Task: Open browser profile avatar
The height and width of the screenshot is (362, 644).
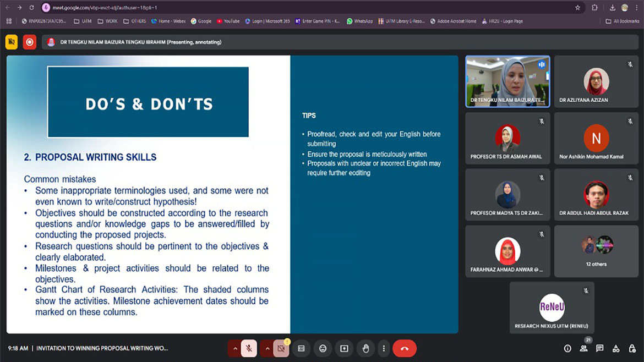Action: [625, 7]
